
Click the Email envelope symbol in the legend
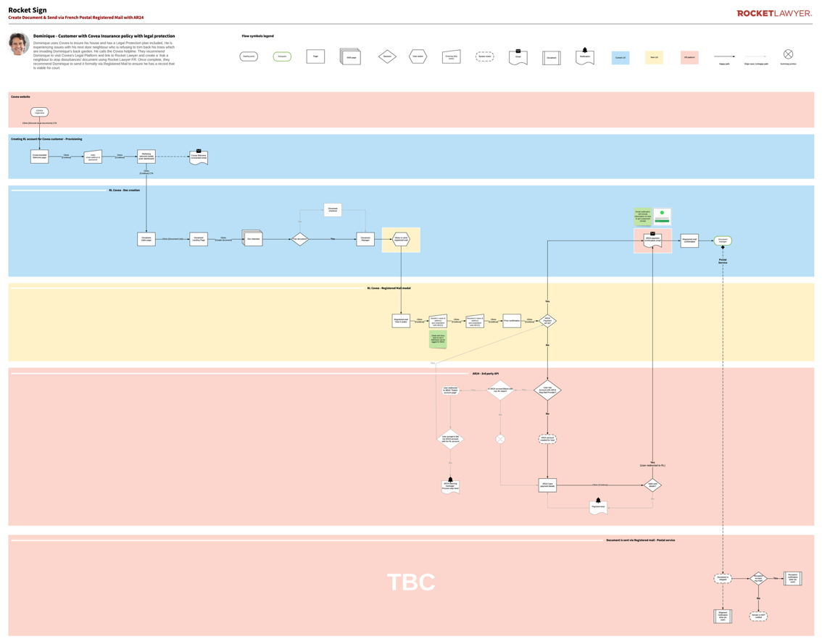click(x=518, y=56)
